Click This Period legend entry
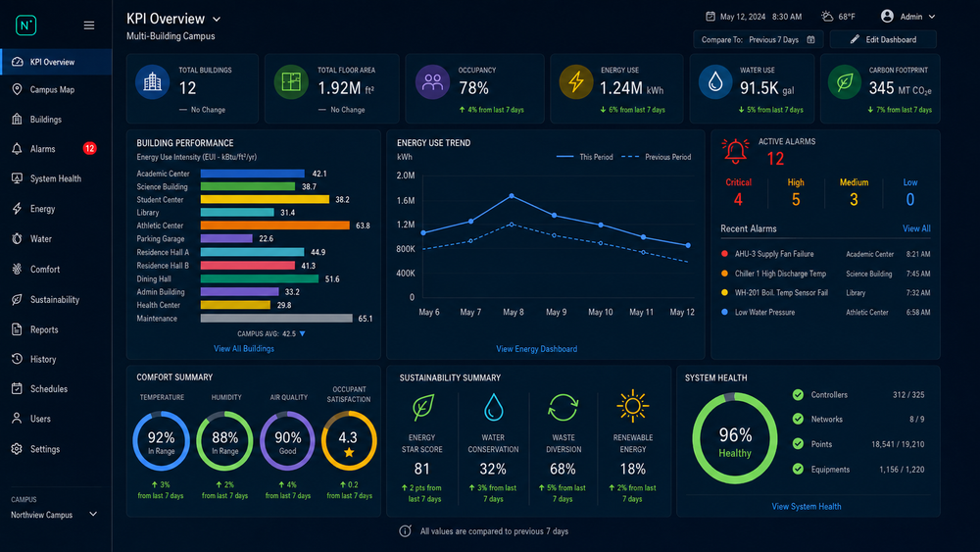 (x=584, y=157)
